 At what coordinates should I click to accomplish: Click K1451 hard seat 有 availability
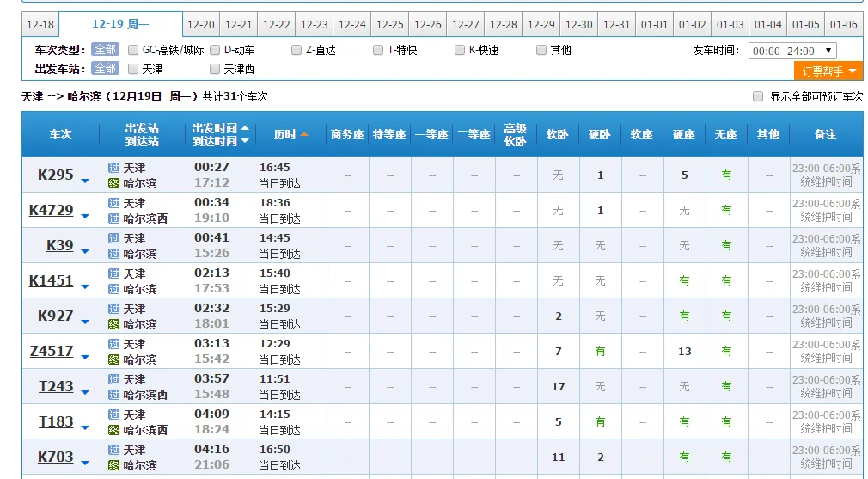685,280
